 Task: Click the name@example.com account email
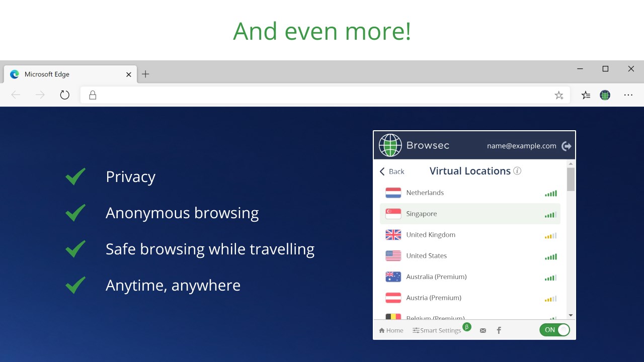coord(522,146)
